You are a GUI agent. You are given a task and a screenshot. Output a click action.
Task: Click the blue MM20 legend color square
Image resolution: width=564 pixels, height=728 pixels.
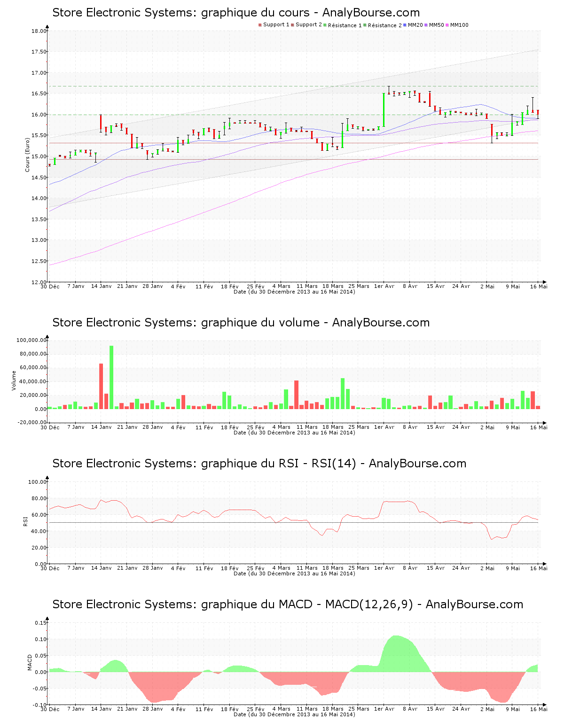405,25
